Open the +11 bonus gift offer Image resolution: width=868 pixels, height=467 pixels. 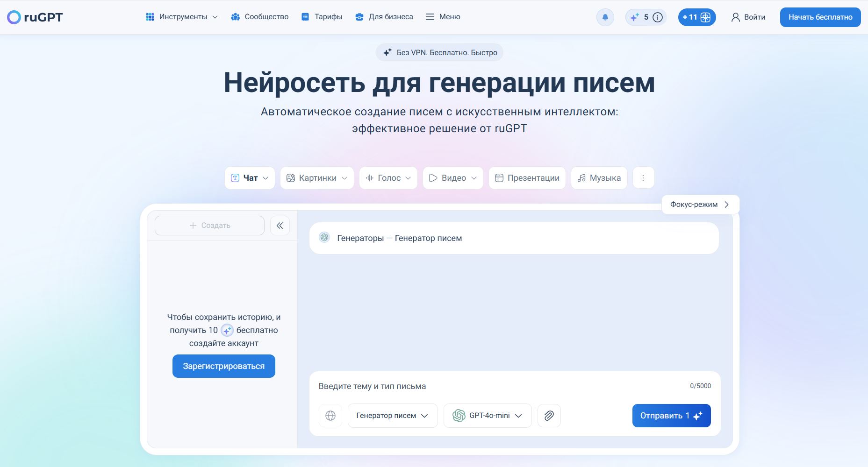coord(696,17)
